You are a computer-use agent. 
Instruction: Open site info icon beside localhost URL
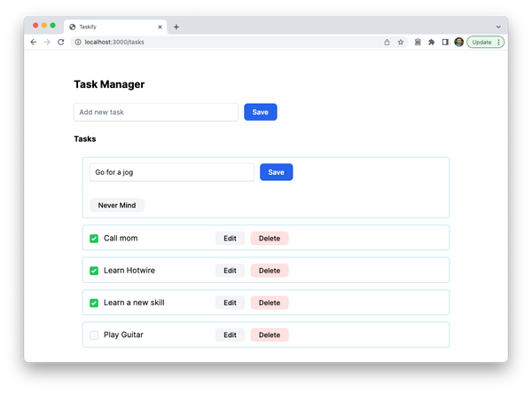[x=78, y=42]
